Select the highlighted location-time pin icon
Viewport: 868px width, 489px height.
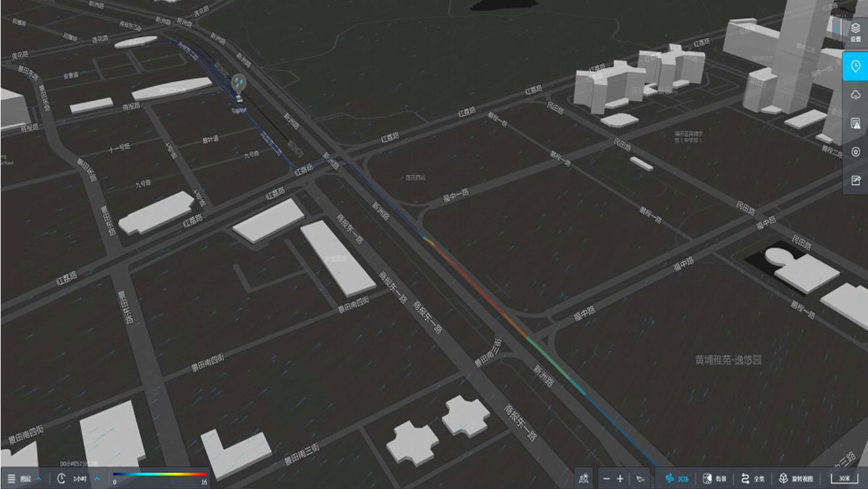pyautogui.click(x=855, y=66)
